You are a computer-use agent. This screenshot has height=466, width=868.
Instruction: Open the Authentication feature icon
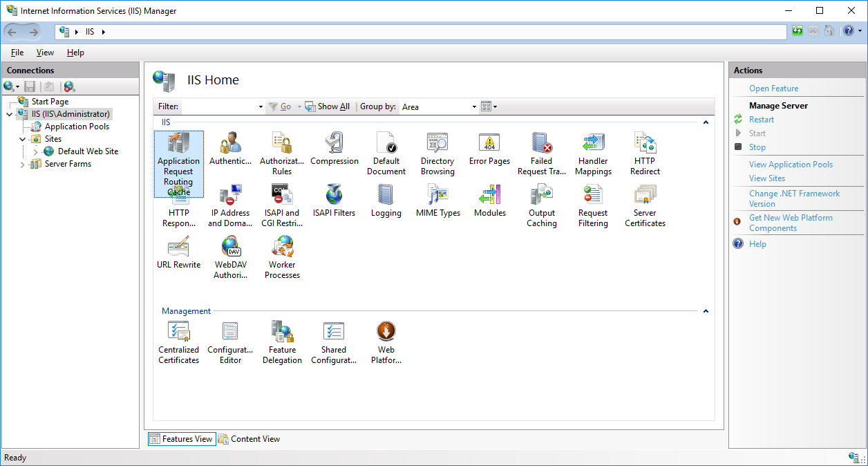tap(231, 149)
